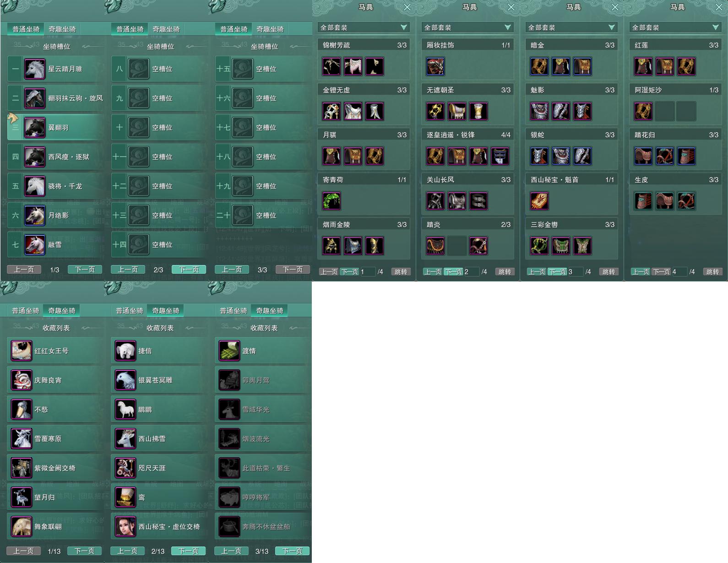Click 上一页 next to page 2/3
728x563 pixels.
(128, 270)
